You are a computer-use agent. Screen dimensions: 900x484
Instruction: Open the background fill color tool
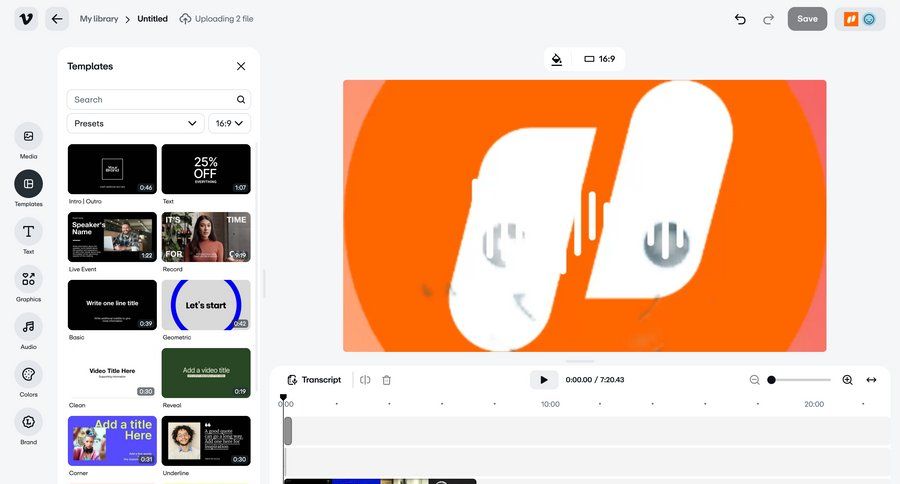[557, 59]
